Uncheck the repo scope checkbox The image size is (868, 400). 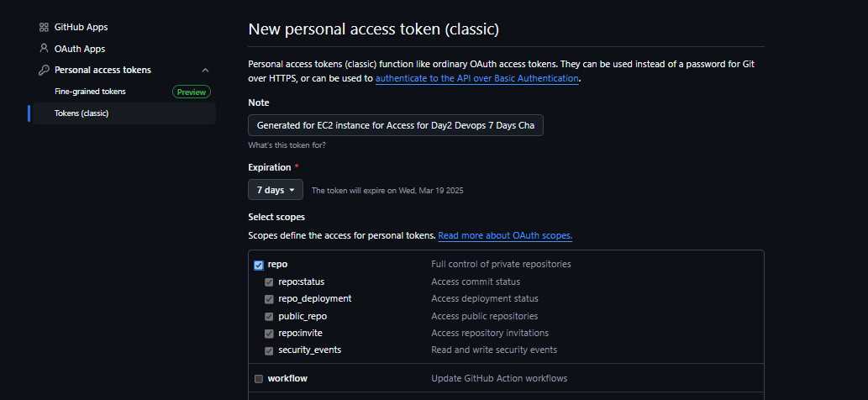point(259,266)
